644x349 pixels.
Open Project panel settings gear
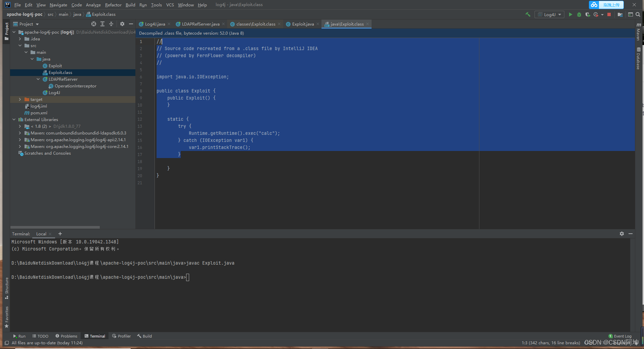pyautogui.click(x=122, y=24)
